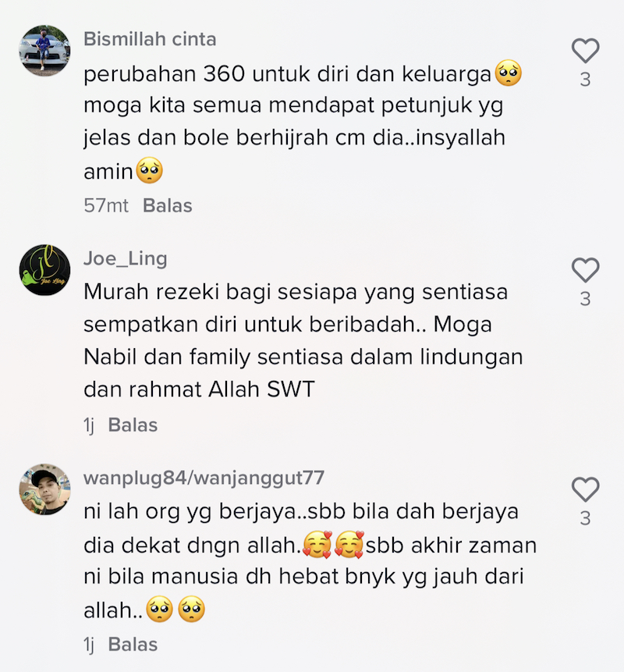
Task: Open wanplug84/wanjanggut77 username link
Action: 204,478
